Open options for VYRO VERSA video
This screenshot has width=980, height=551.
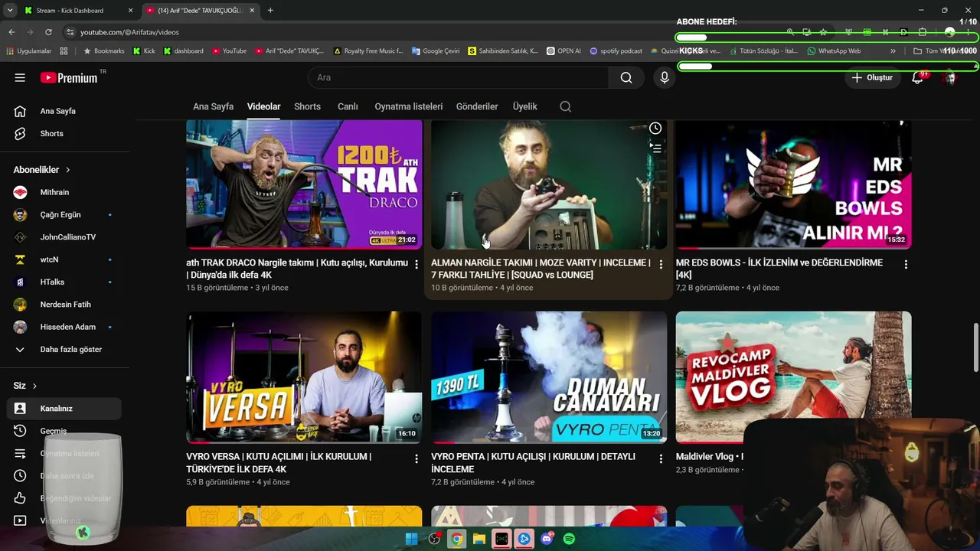click(416, 458)
